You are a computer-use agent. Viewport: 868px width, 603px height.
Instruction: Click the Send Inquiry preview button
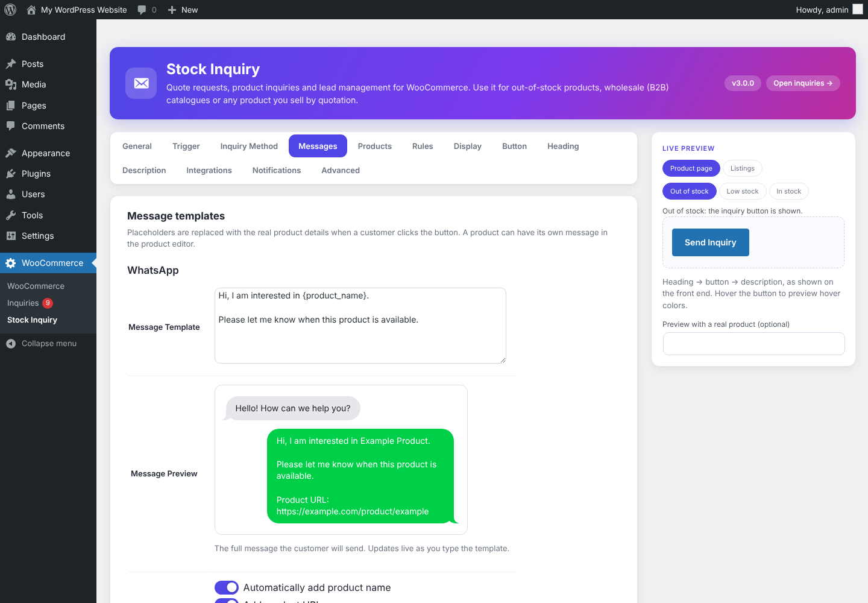pyautogui.click(x=710, y=242)
